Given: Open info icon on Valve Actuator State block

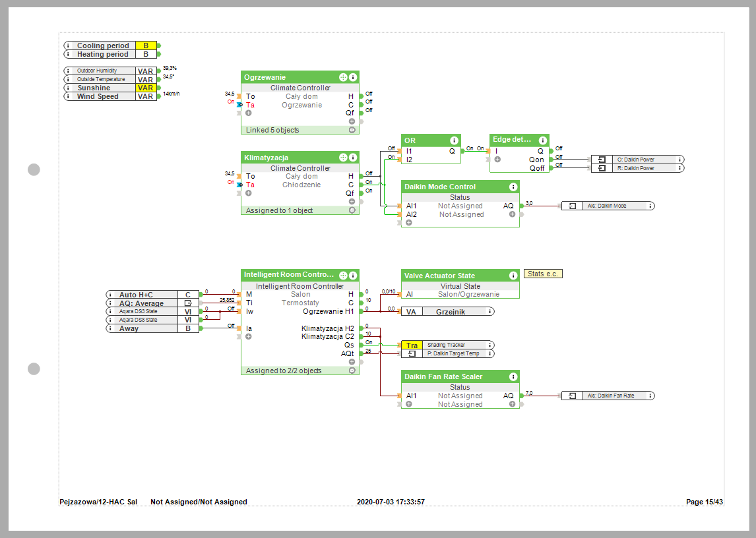Looking at the screenshot, I should tap(513, 276).
